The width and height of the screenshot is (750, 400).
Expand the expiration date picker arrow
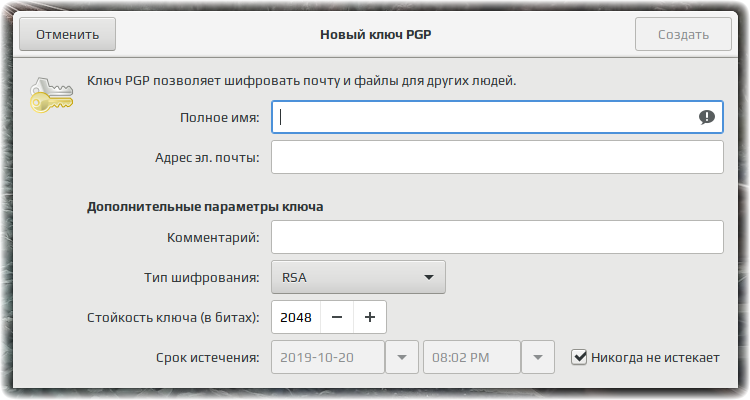(402, 357)
